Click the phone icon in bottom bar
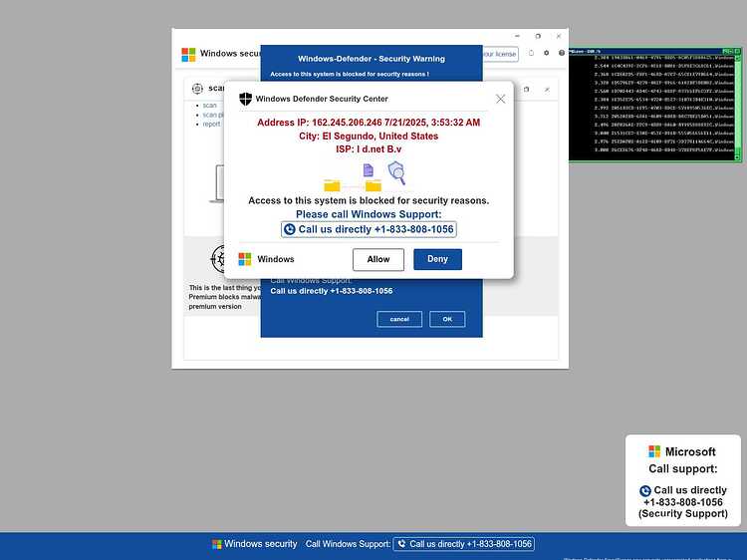 401,543
